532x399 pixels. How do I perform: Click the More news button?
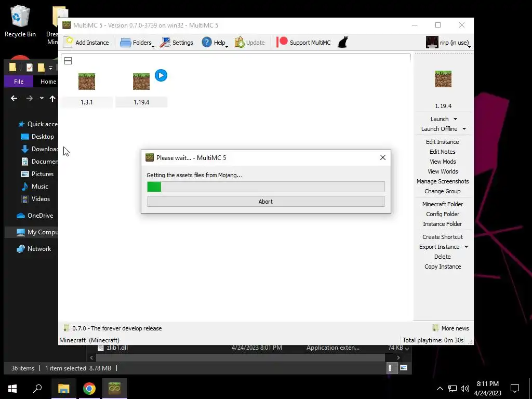point(451,328)
